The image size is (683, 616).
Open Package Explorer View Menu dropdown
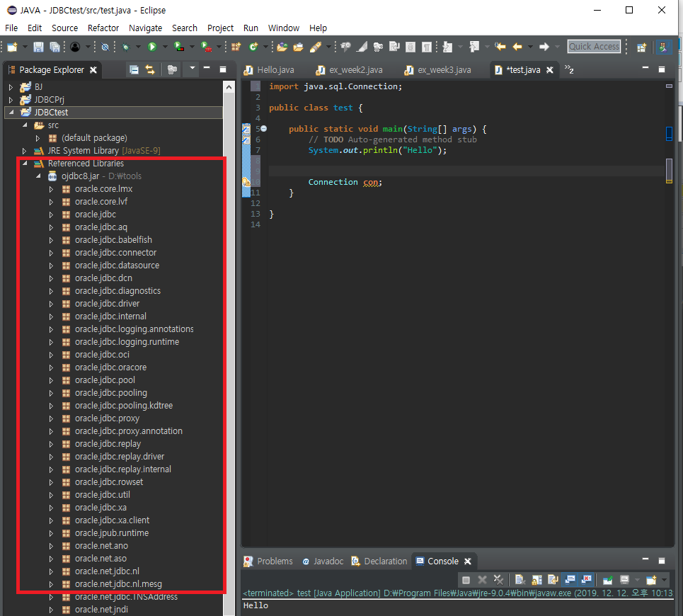coord(192,69)
